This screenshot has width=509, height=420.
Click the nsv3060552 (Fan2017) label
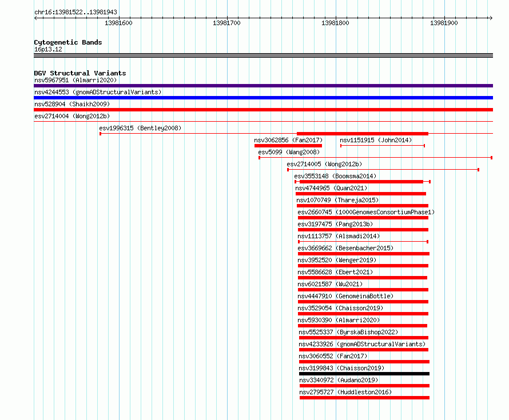(x=333, y=356)
